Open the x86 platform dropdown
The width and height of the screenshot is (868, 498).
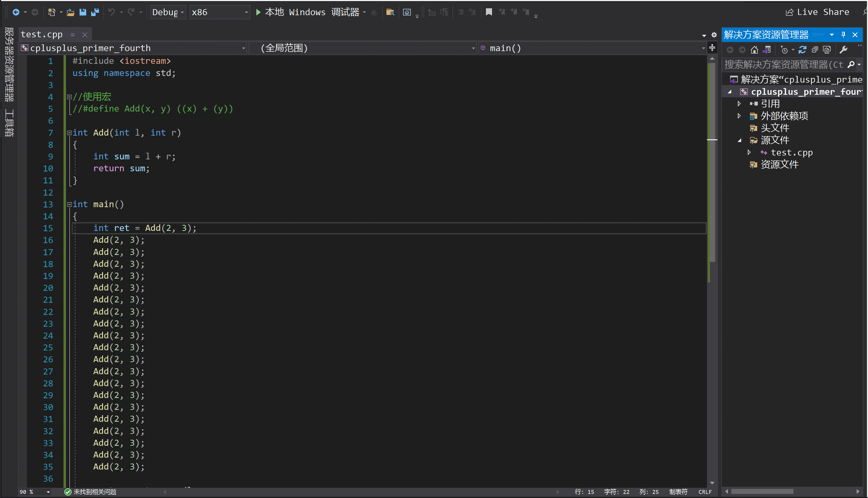click(x=220, y=12)
